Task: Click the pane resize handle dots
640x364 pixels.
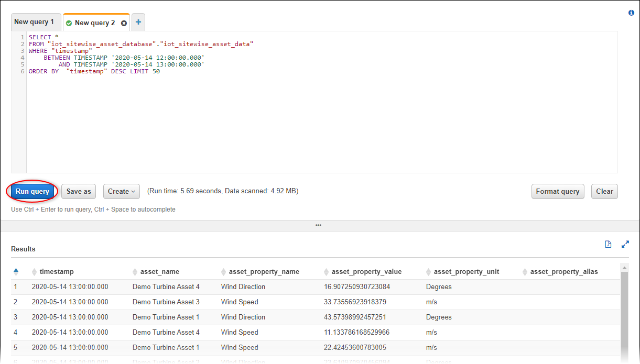Action: point(318,225)
